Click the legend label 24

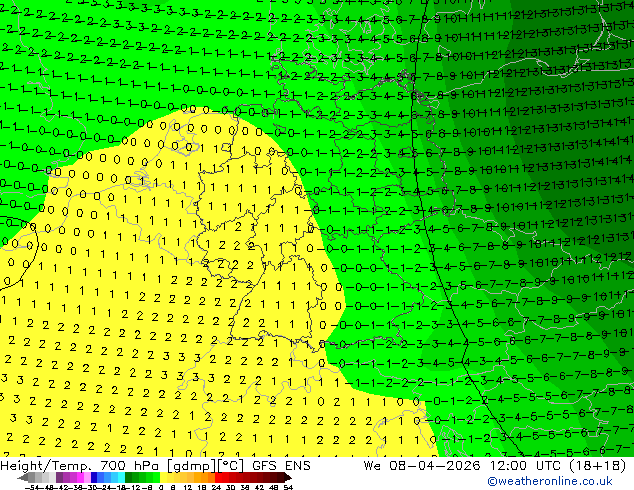click(216, 488)
